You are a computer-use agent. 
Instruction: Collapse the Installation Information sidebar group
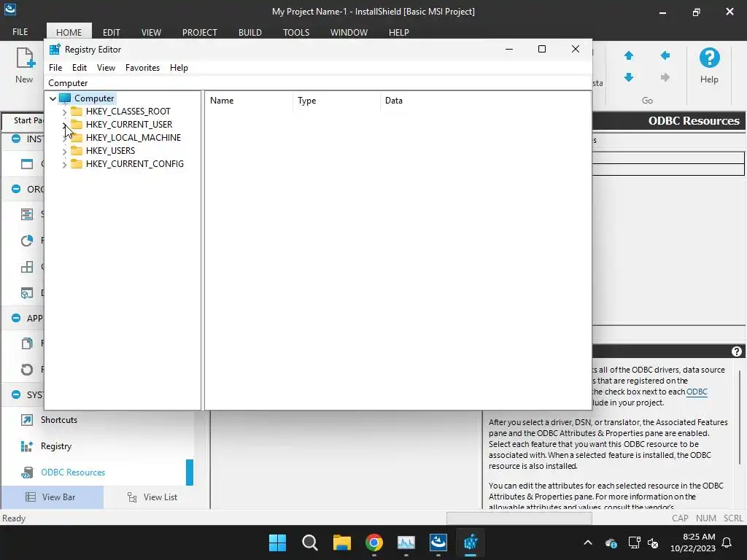point(16,139)
